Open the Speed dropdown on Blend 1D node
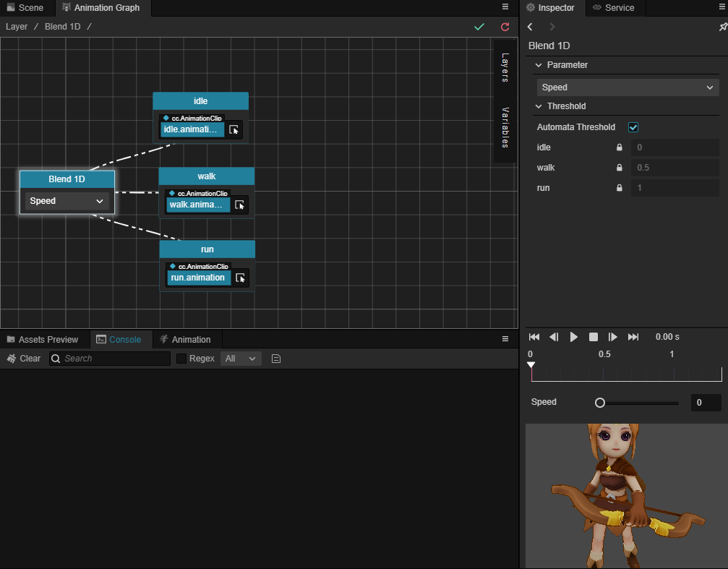728x569 pixels. pyautogui.click(x=67, y=201)
